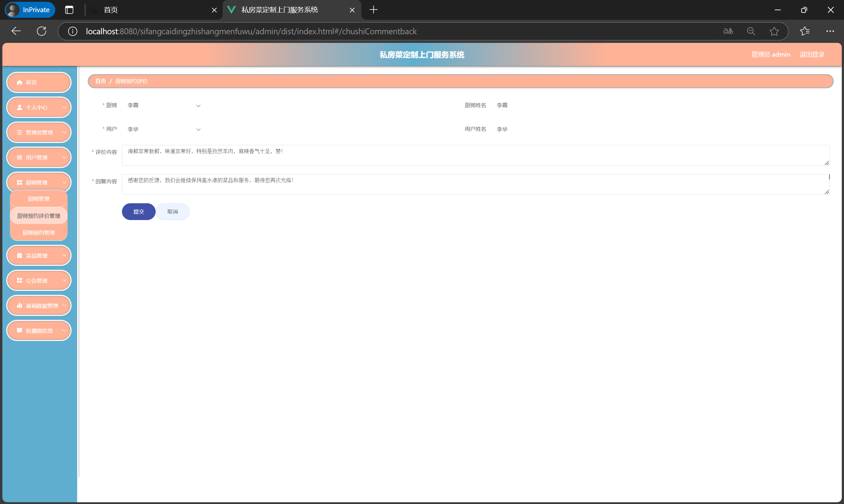
Task: Expand the 用户管理 menu chevron
Action: click(x=64, y=157)
